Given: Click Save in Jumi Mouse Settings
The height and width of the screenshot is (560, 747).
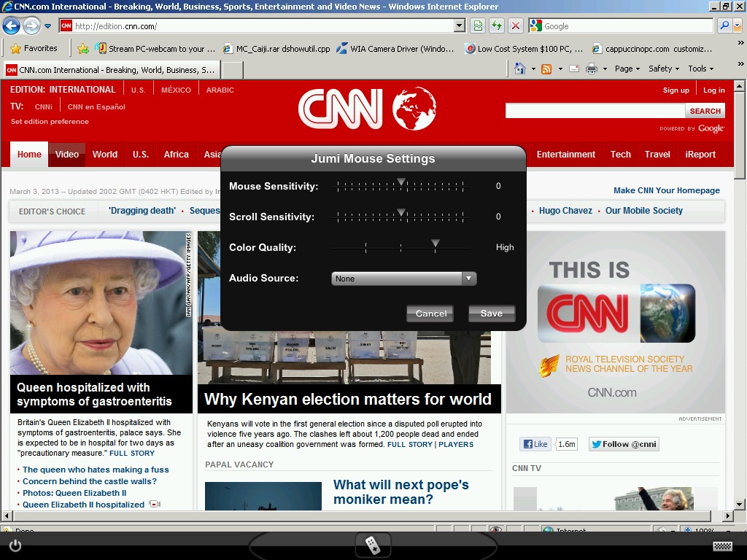Looking at the screenshot, I should point(492,314).
